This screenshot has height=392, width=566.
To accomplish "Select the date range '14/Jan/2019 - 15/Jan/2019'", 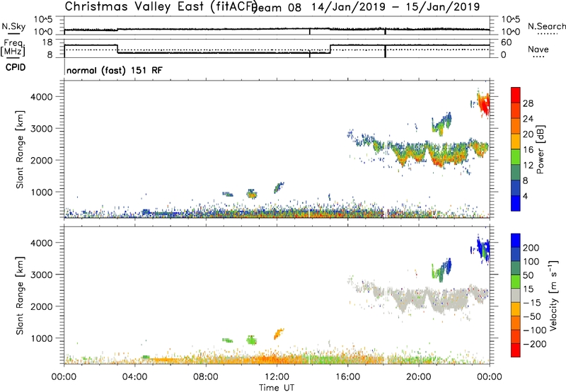I will pyautogui.click(x=395, y=6).
